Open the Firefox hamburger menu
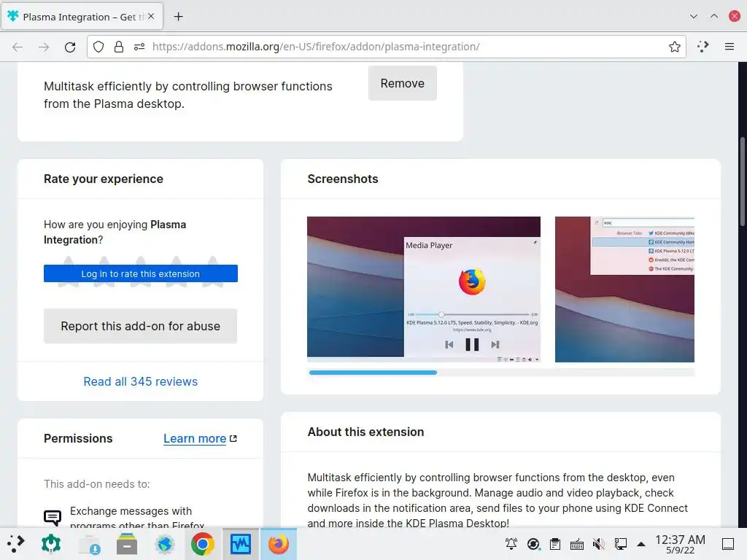The width and height of the screenshot is (747, 560). coord(729,47)
